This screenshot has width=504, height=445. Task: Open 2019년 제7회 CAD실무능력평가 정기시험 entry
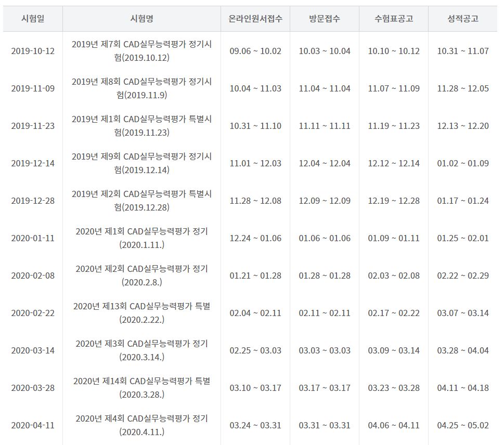(x=142, y=51)
